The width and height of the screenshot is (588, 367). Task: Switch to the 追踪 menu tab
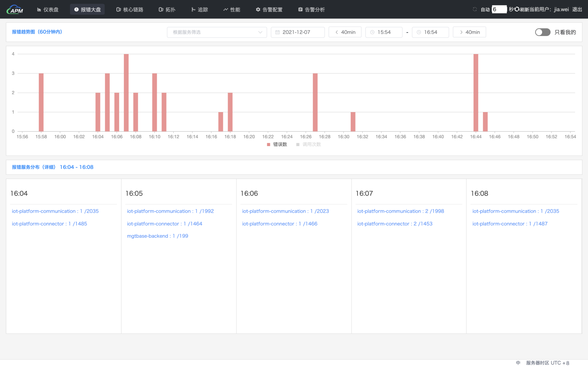point(200,9)
